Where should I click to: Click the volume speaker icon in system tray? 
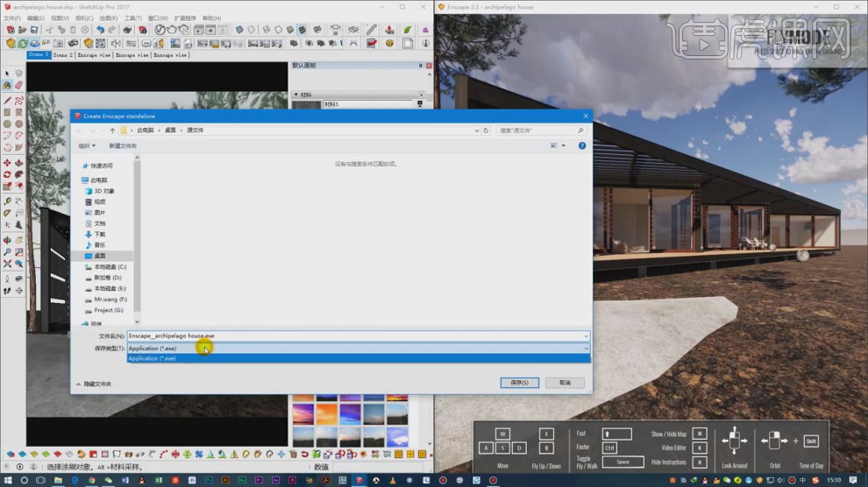[780, 480]
